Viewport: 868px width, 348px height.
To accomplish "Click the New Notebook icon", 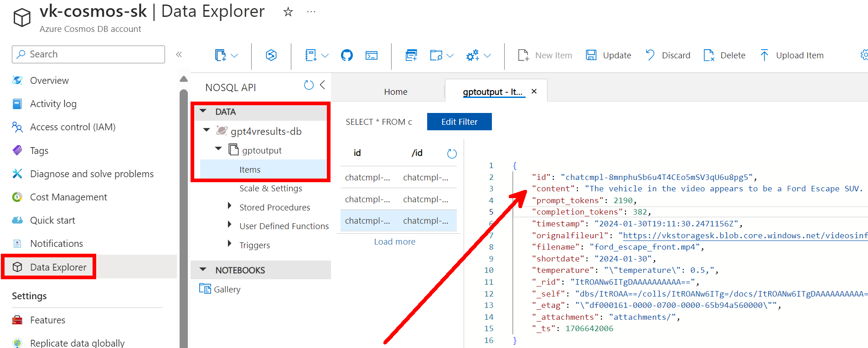I will click(x=311, y=56).
